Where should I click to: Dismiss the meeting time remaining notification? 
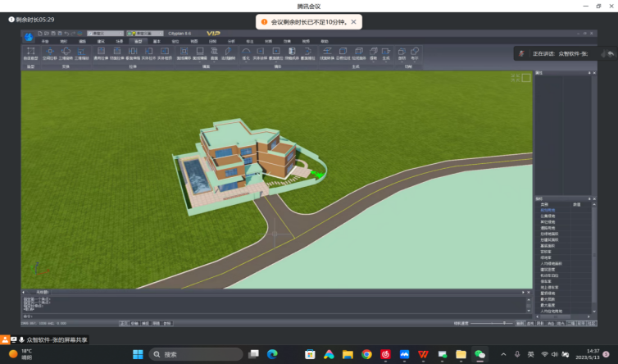353,22
